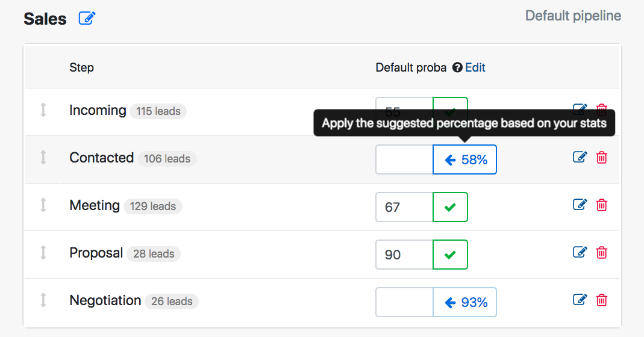The height and width of the screenshot is (337, 644).
Task: Confirm the Proposal probability with green check
Action: pos(450,255)
